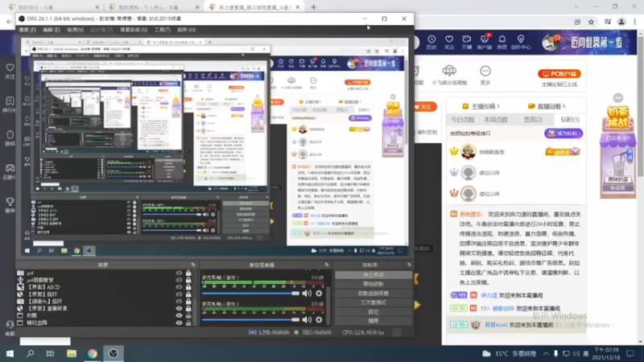This screenshot has height=362, width=644.
Task: Switch to the 贵宾(2) tab
Action: (533, 120)
